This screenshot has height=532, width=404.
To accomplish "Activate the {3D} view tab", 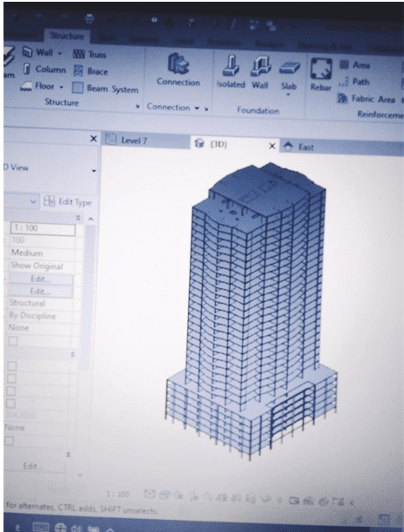I will 234,145.
